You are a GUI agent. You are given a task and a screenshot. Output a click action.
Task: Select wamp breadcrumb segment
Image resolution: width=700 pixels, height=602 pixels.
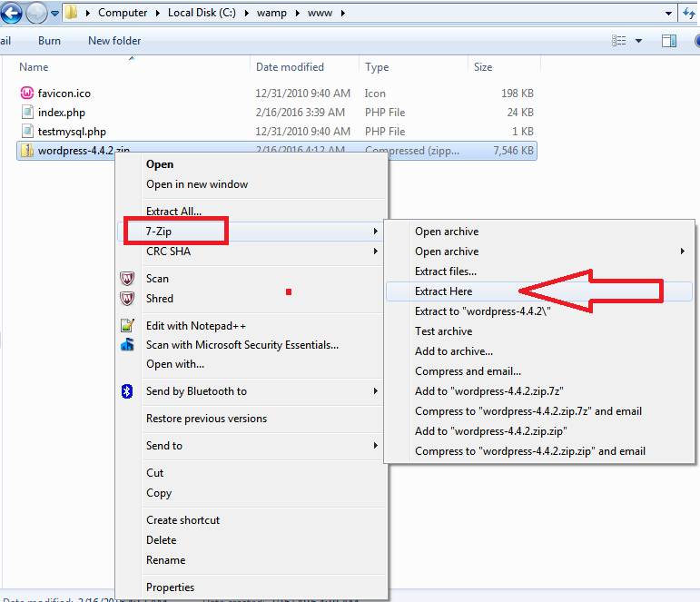coord(271,13)
